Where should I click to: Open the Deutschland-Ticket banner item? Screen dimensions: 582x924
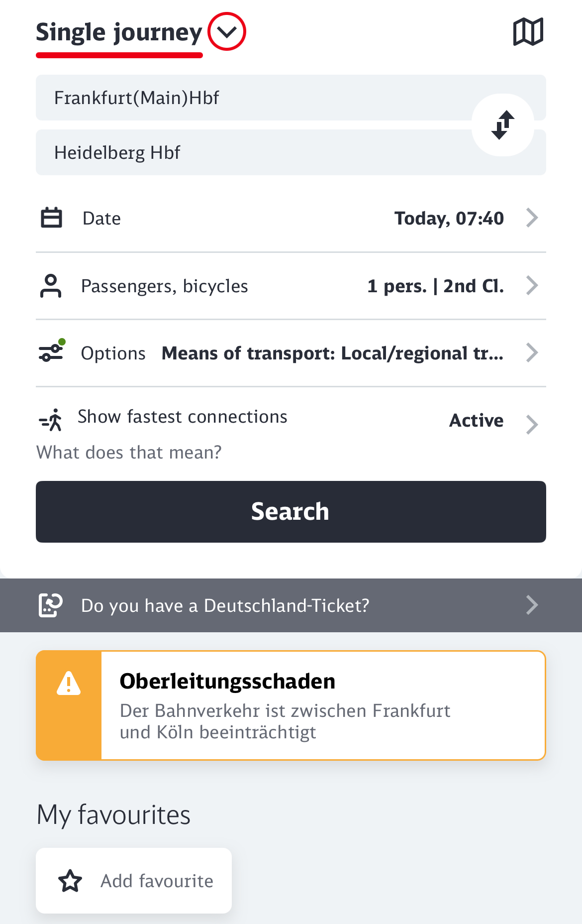[x=291, y=605]
